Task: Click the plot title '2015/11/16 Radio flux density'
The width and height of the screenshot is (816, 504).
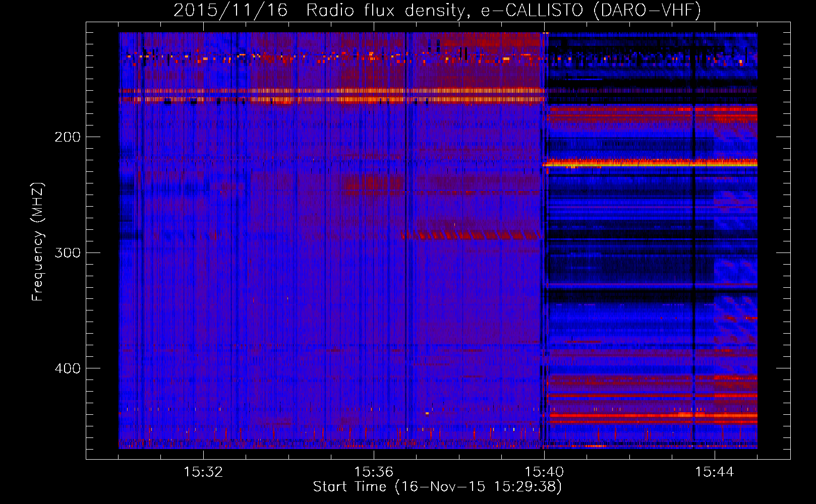Action: [x=437, y=10]
